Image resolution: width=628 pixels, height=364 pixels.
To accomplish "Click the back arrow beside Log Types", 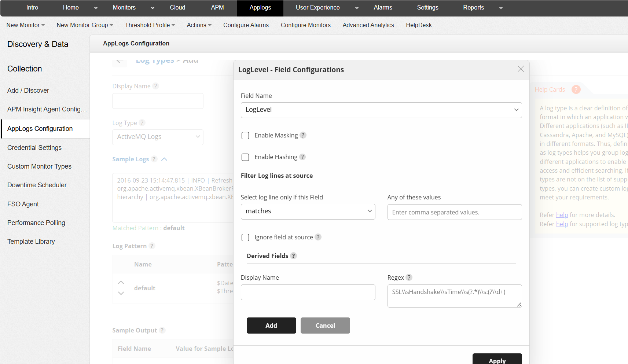I will pos(120,61).
